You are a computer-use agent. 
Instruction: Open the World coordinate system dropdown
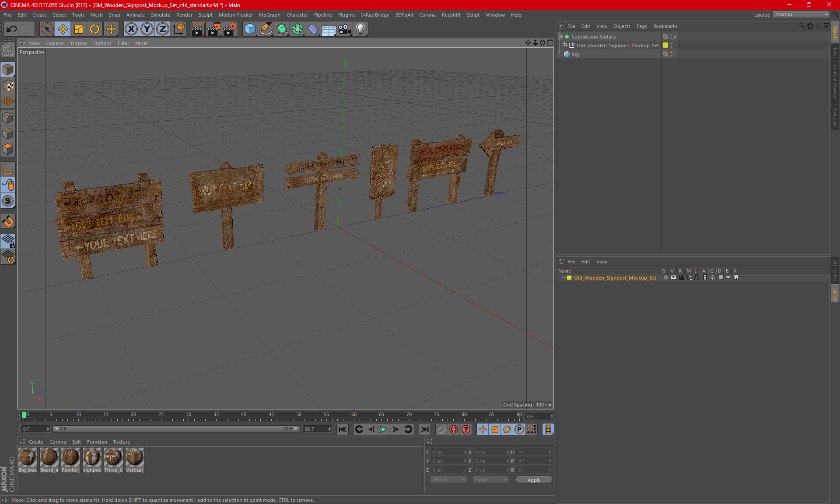(448, 479)
